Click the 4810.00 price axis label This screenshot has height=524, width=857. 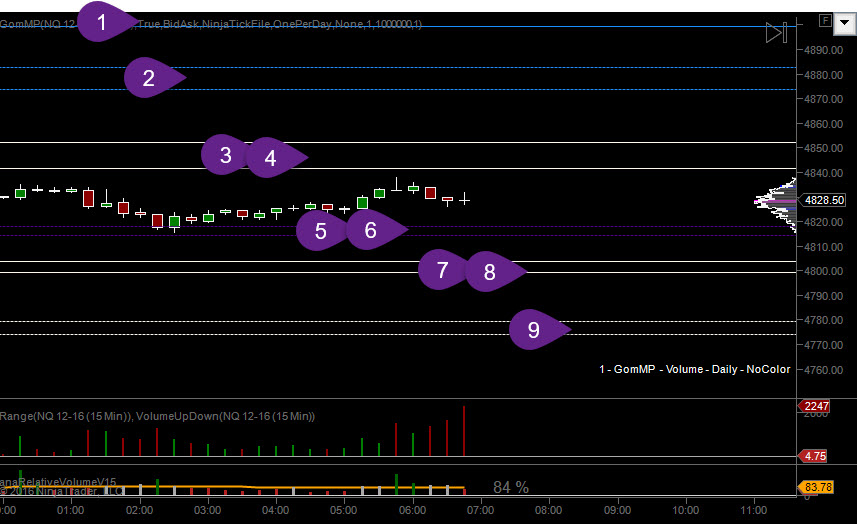[x=823, y=247]
